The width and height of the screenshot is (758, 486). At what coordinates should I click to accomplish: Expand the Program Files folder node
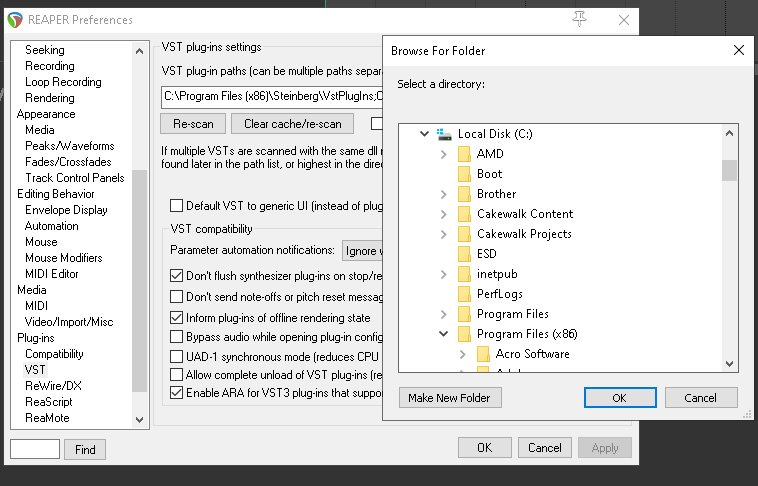point(444,314)
